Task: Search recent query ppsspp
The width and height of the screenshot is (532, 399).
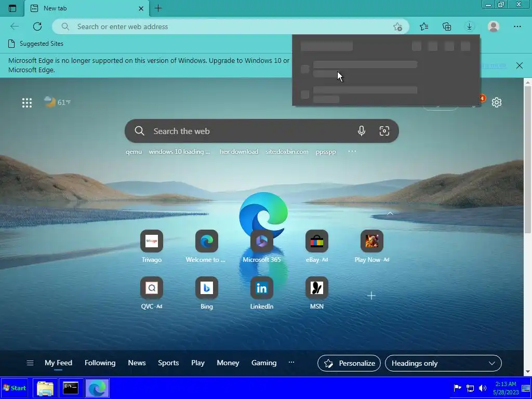Action: tap(326, 152)
